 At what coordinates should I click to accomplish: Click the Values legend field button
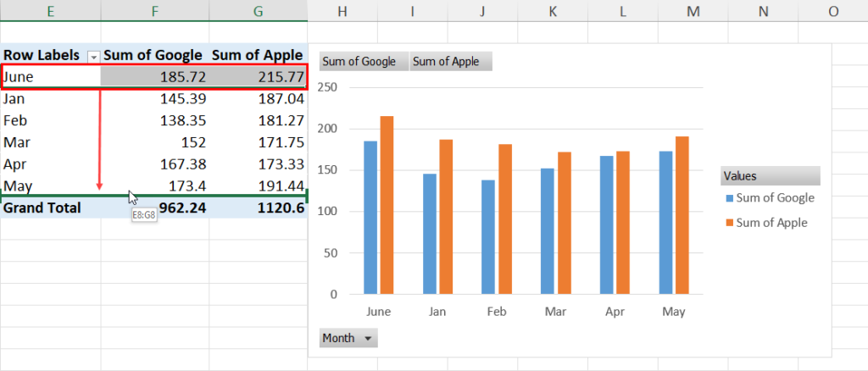771,176
